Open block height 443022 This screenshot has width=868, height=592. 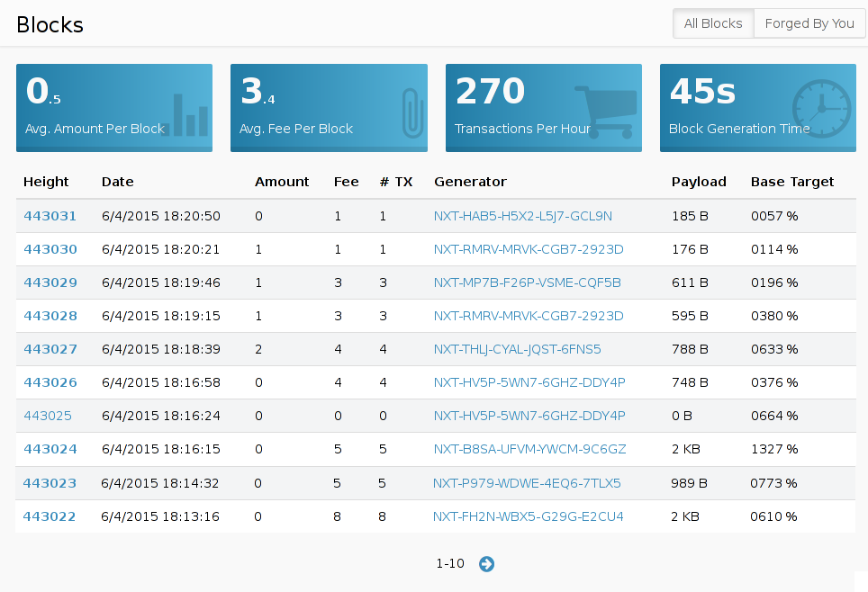point(49,516)
